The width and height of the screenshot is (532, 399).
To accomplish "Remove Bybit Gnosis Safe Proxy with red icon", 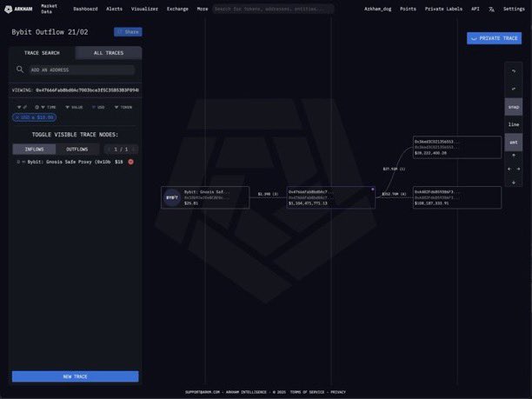I will tap(131, 162).
